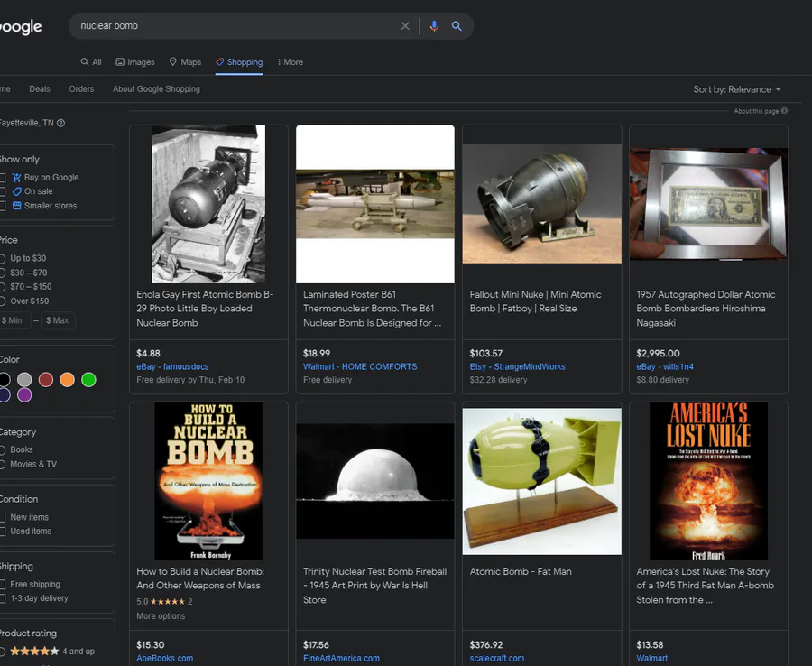Open Deals in shopping menu
This screenshot has width=812, height=666.
pos(40,89)
